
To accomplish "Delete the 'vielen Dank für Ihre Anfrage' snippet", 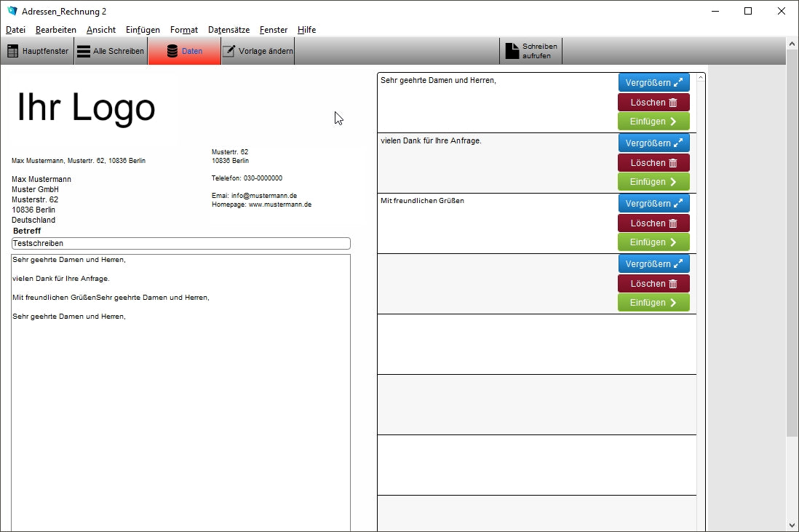I will 653,163.
